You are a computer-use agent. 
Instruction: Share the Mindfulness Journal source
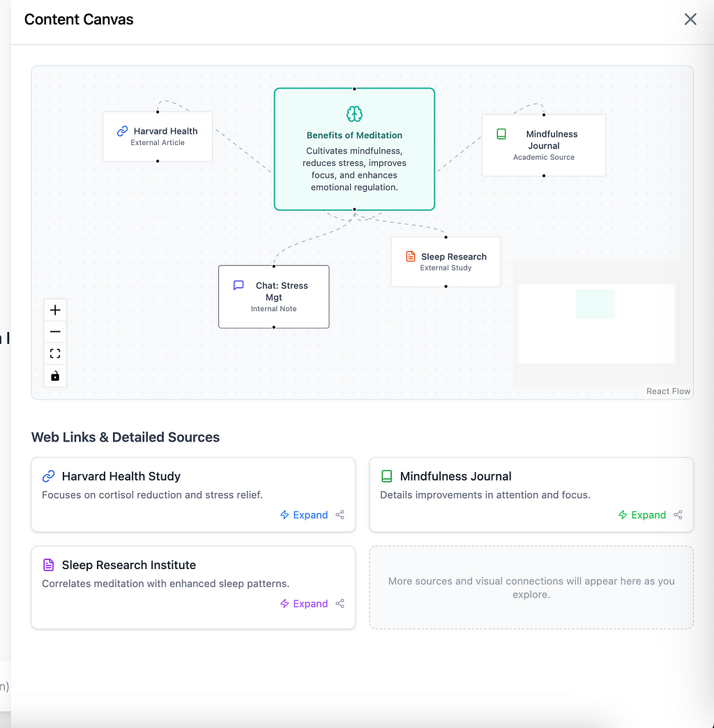click(678, 515)
